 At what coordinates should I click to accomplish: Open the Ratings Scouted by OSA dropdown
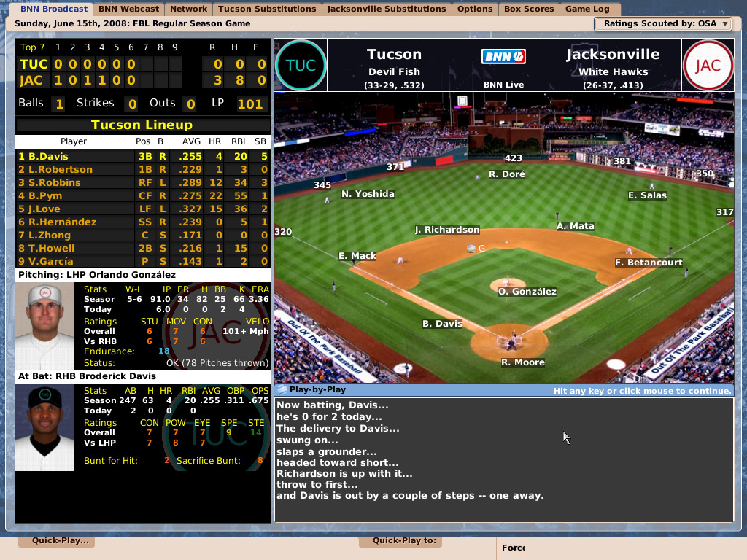[x=662, y=24]
